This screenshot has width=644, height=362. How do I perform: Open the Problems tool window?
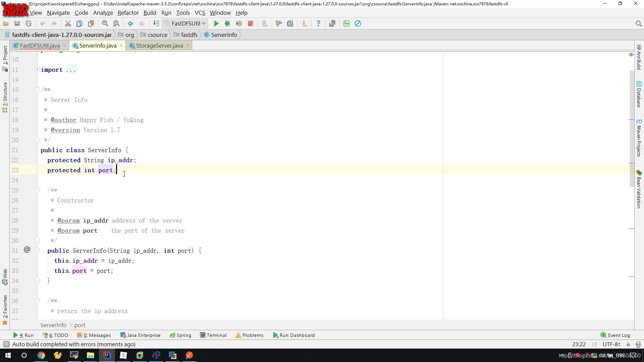(x=250, y=335)
